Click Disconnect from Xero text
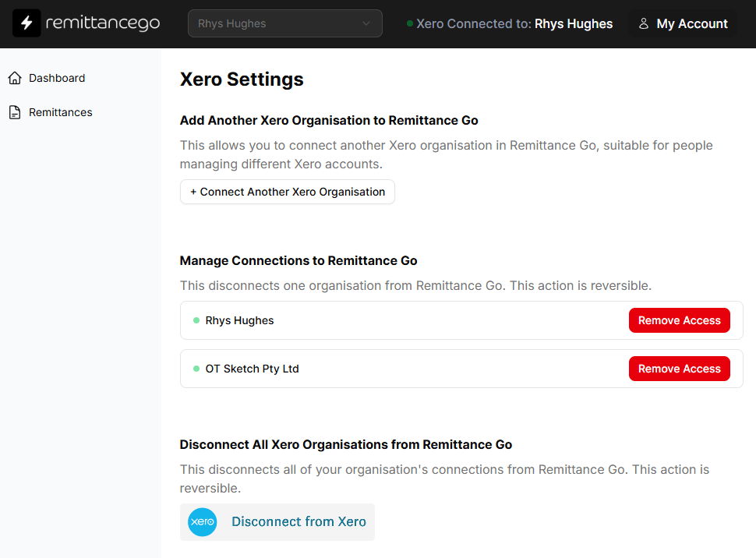This screenshot has height=558, width=756. coord(299,522)
